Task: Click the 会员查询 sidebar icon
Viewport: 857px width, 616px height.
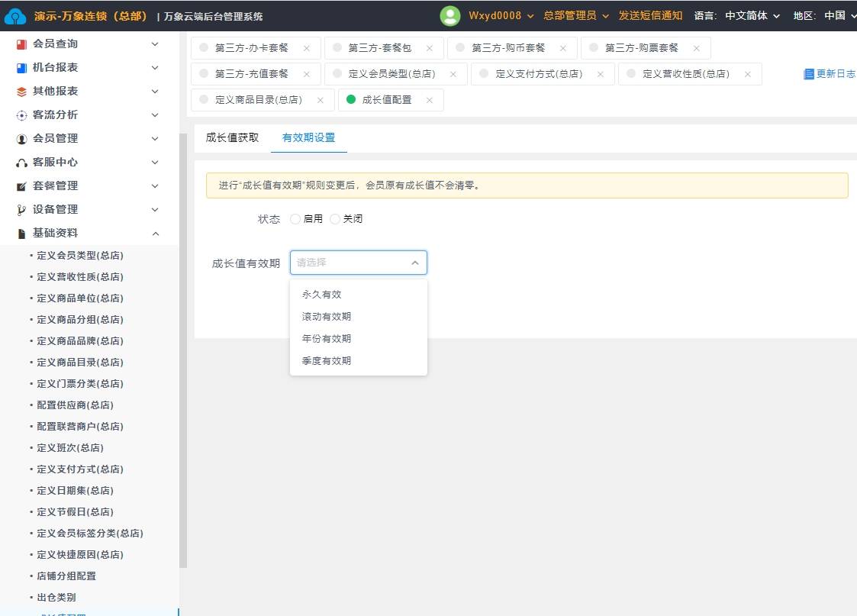Action: (21, 44)
